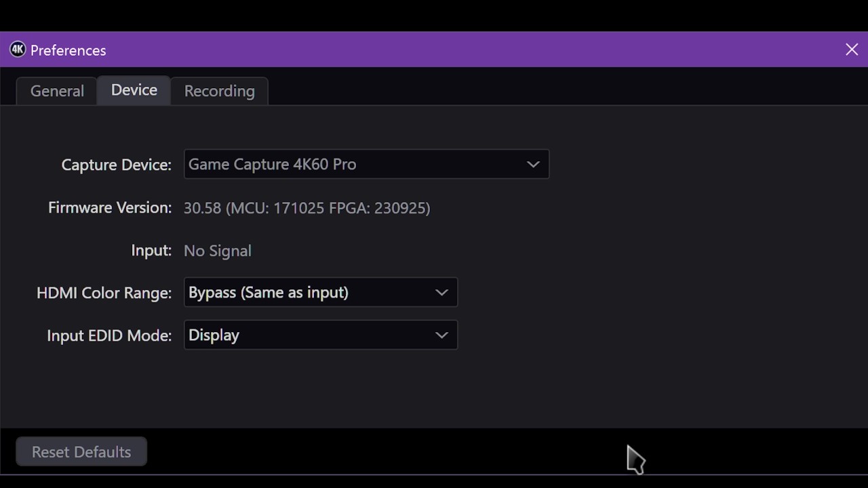
Task: Click the chevron arrow of HDMI Color Range
Action: [441, 292]
